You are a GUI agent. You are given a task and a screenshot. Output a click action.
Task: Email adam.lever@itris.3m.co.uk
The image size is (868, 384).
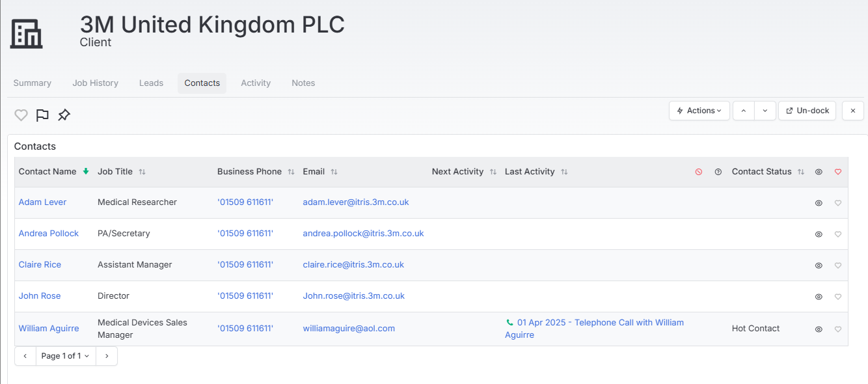point(356,202)
